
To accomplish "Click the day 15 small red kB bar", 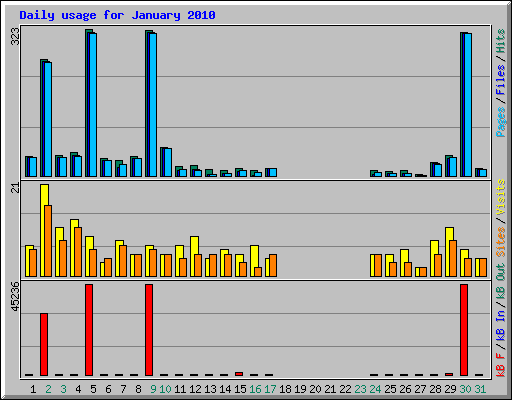I will point(239,374).
